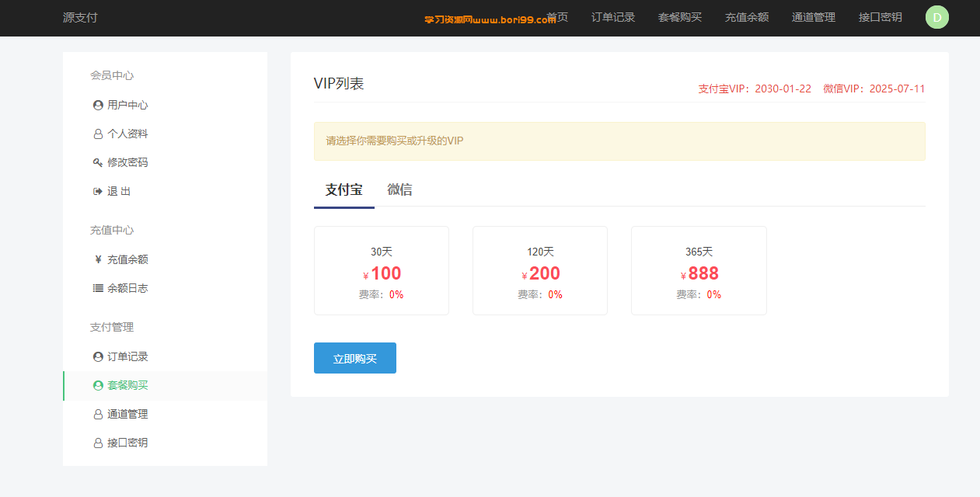Click the 充值中心 section label
The width and height of the screenshot is (980, 497).
[112, 230]
